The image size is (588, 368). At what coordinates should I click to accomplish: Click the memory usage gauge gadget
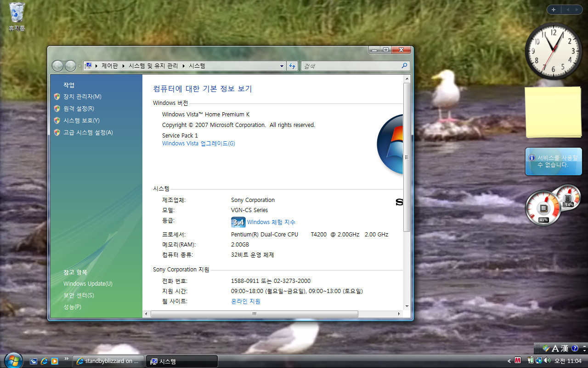coord(568,197)
